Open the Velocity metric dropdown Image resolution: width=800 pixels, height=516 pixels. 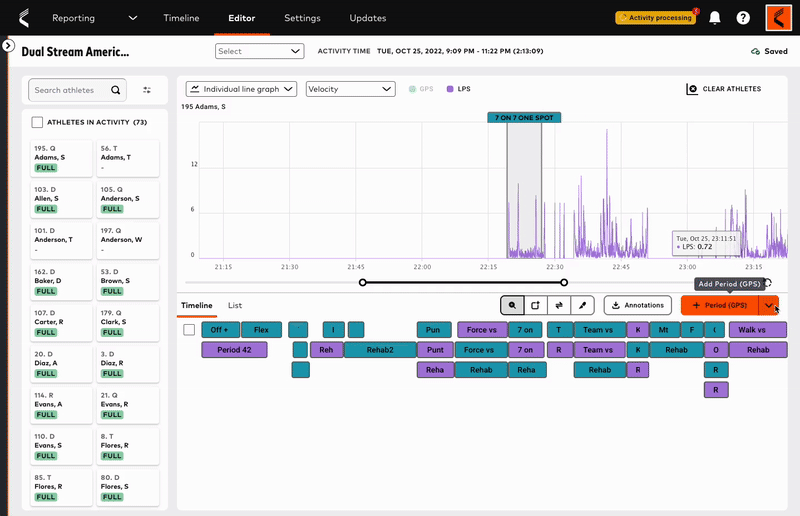point(351,89)
